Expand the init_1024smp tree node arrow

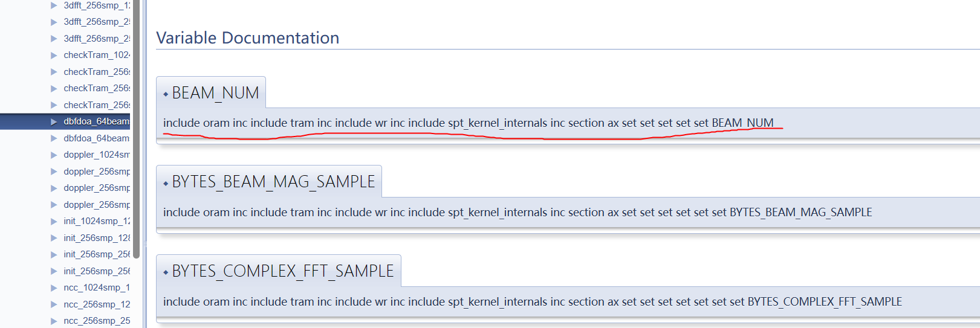pyautogui.click(x=54, y=222)
